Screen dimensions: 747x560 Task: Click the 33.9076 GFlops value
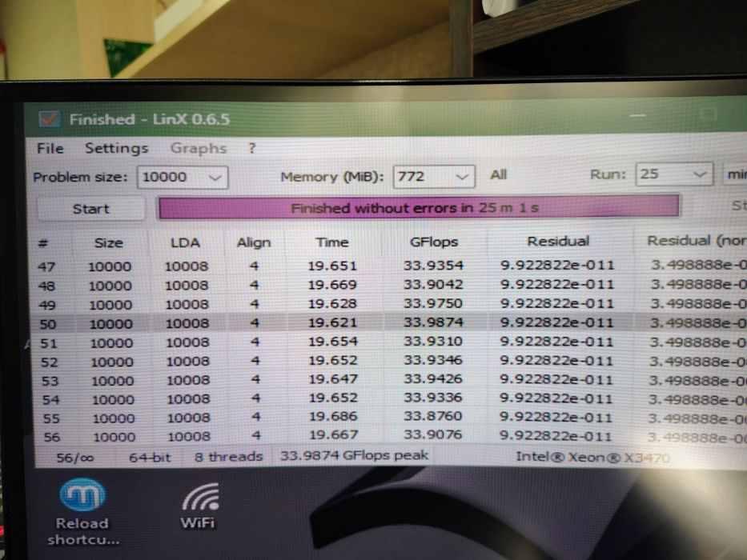433,434
